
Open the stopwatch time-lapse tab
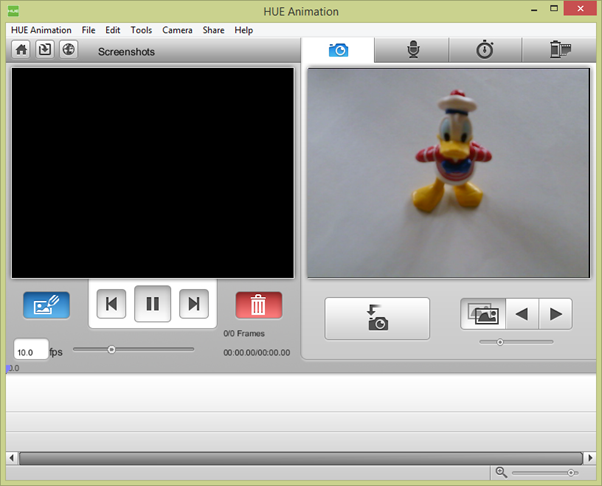pos(485,50)
